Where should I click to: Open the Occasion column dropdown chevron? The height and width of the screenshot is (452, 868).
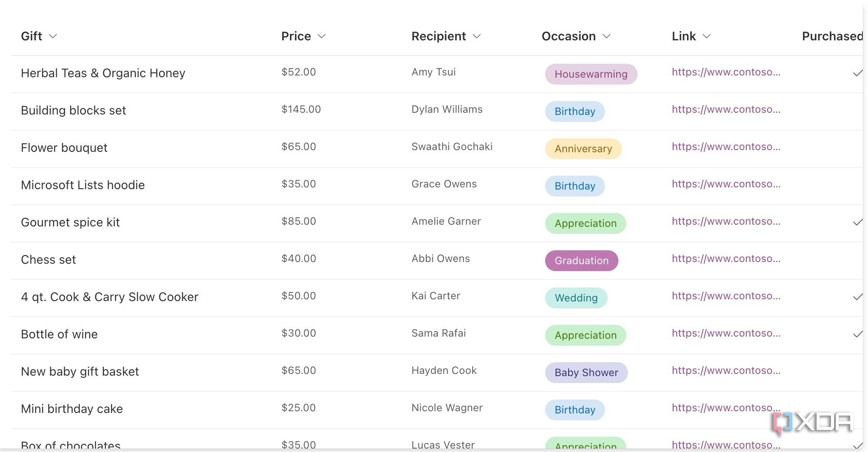click(607, 36)
